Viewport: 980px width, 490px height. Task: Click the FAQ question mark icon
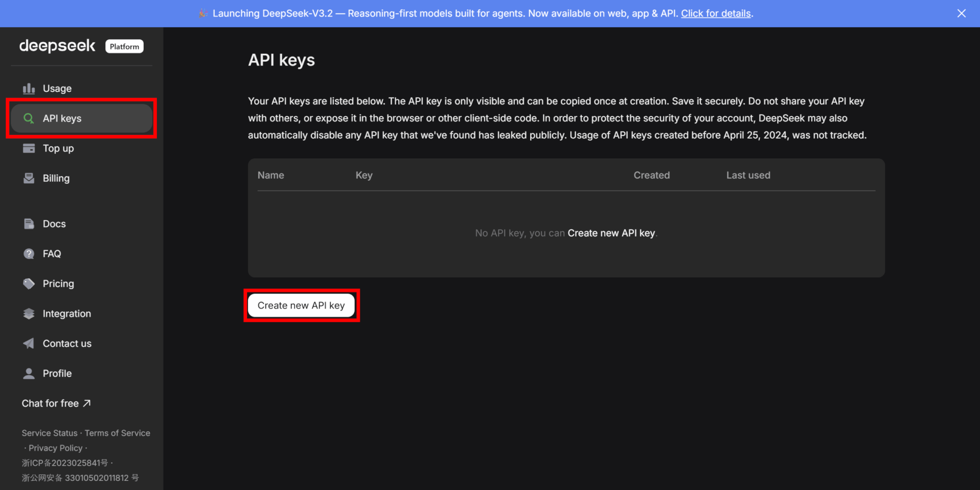click(29, 254)
